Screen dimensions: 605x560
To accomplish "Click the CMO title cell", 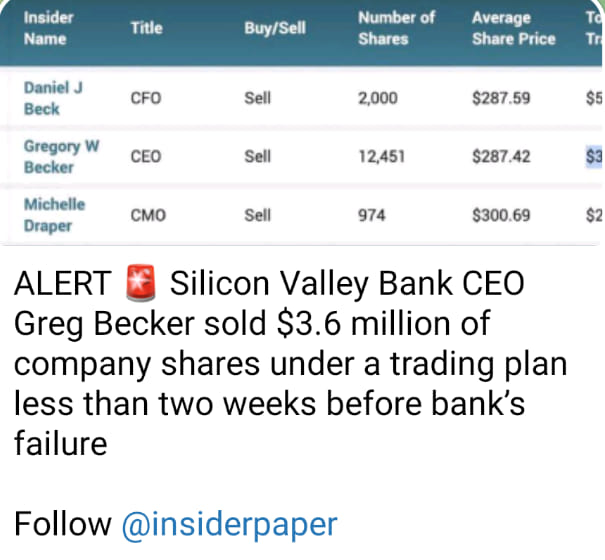I will [x=148, y=215].
